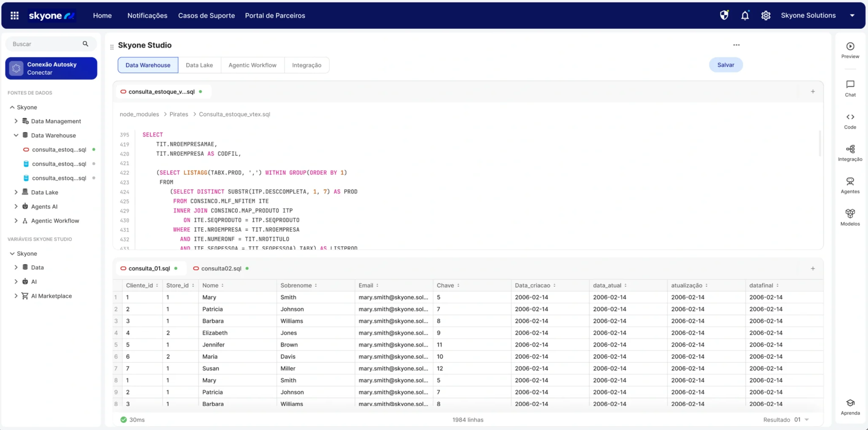Open Notificações in top navigation
This screenshot has height=430, width=868.
click(147, 16)
